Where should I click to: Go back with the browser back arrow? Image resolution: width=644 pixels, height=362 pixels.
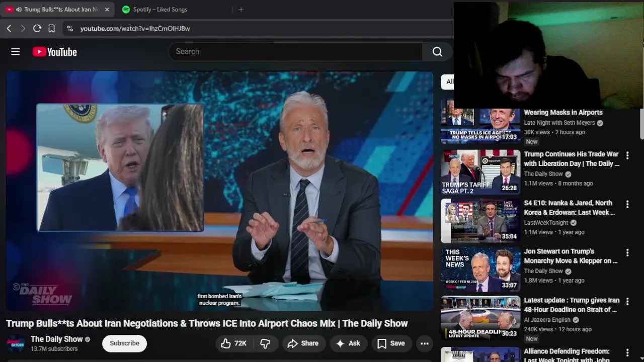point(9,29)
